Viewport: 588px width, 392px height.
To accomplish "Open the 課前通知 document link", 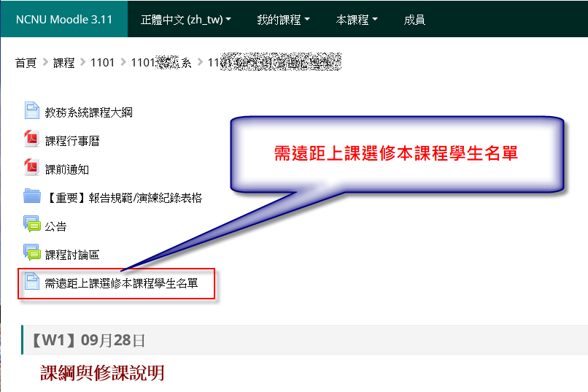I will point(67,169).
